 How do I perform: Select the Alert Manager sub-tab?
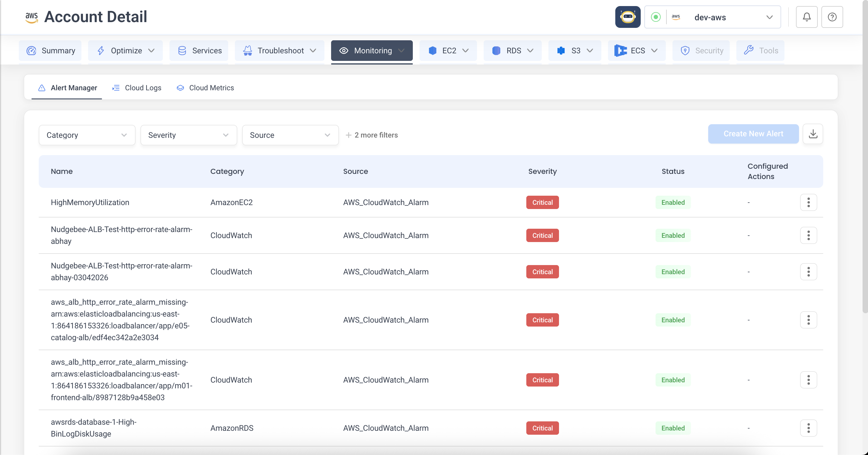67,88
